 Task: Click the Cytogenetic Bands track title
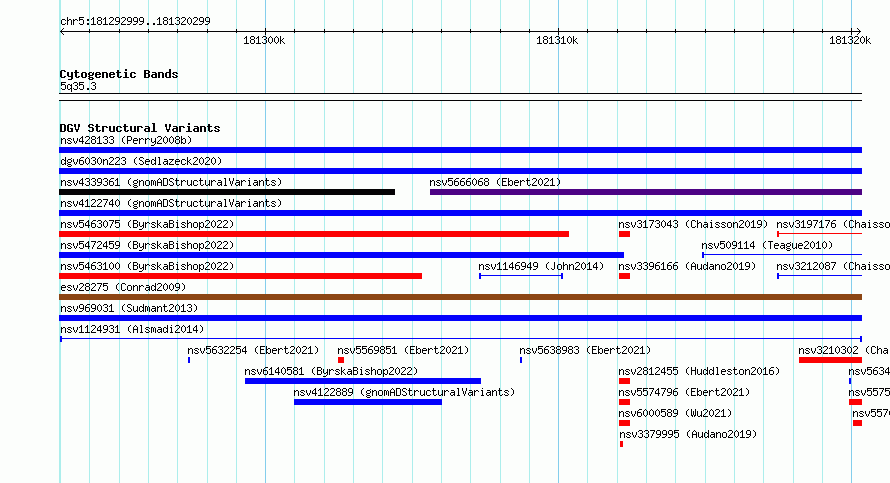(x=119, y=74)
